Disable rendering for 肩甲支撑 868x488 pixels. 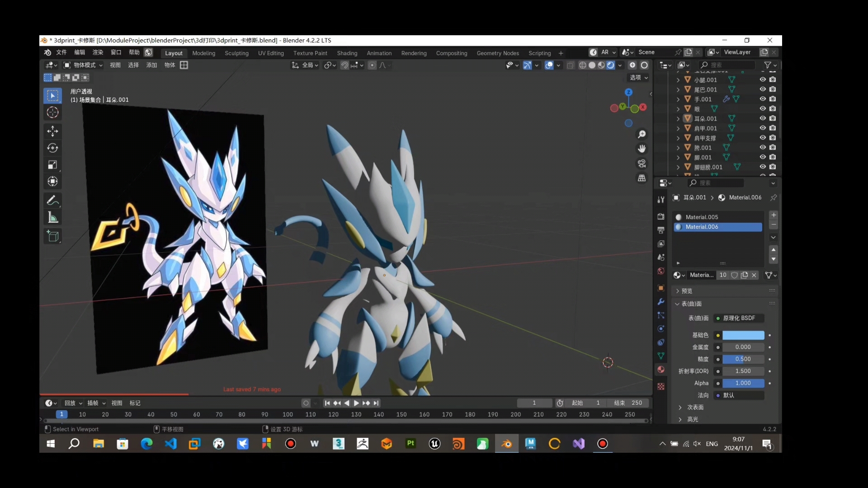(x=773, y=138)
